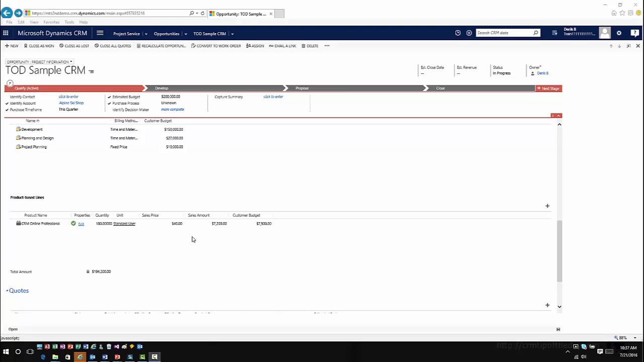644x362 pixels.
Task: Click the more commands ellipsis
Action: click(327, 46)
